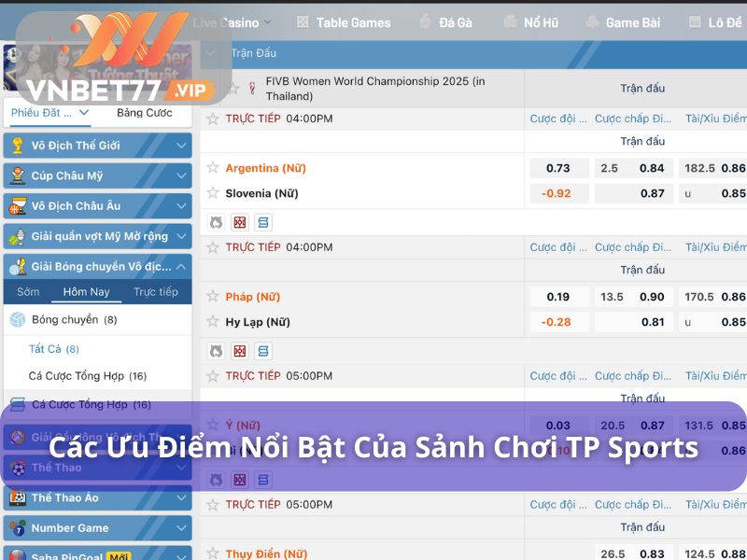Toggle the star on the TRỰC TIẾP row above Pháp
This screenshot has height=560, width=747.
(x=213, y=247)
